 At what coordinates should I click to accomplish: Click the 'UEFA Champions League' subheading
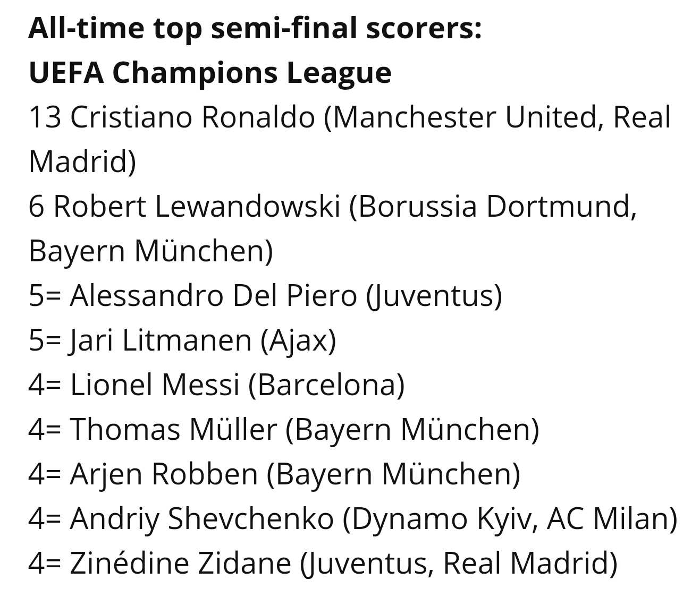[x=210, y=73]
